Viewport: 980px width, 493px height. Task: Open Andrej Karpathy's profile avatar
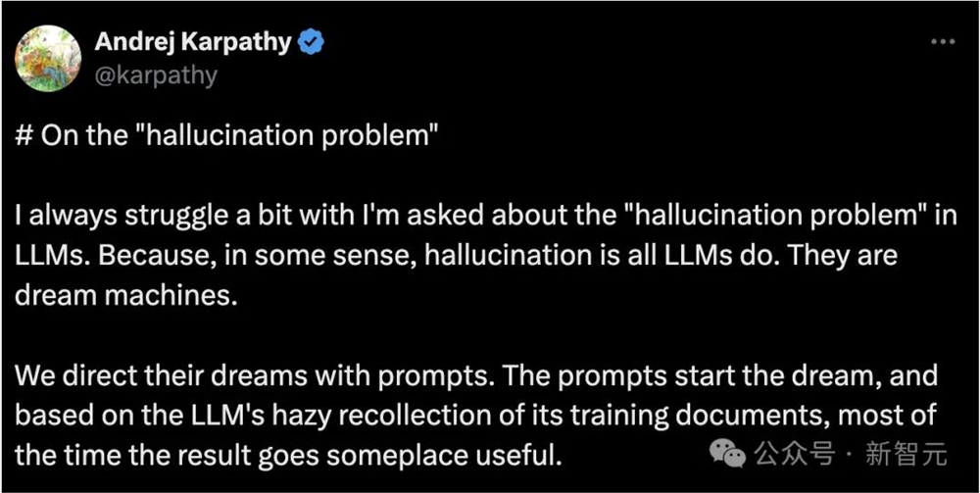tap(48, 58)
